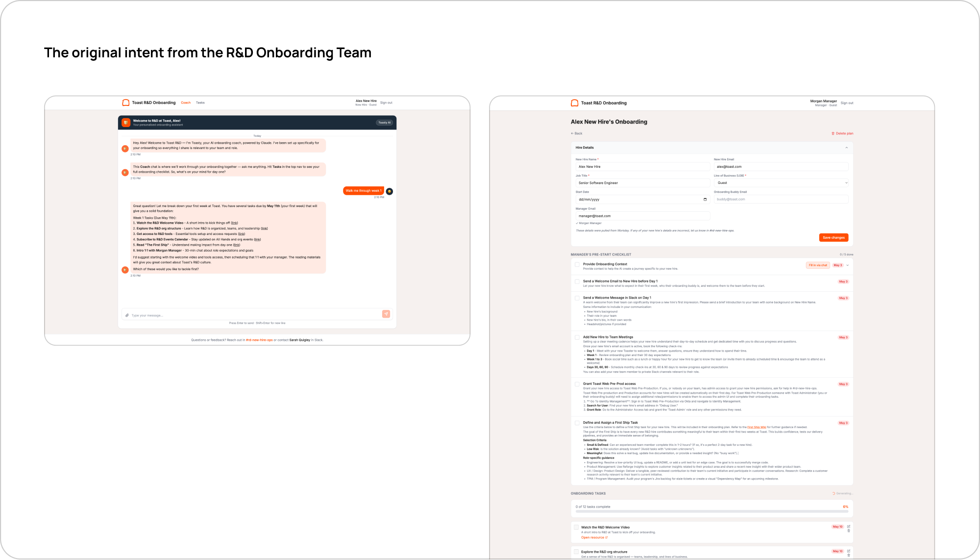The width and height of the screenshot is (980, 560).
Task: Go Back from Alex New Hire's Onboarding
Action: pyautogui.click(x=577, y=133)
